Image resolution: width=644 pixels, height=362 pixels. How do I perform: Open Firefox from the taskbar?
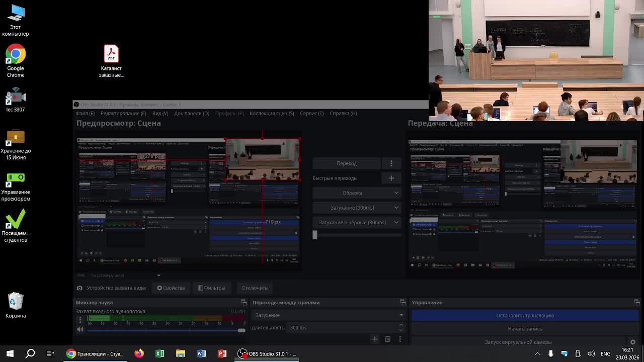[x=139, y=353]
